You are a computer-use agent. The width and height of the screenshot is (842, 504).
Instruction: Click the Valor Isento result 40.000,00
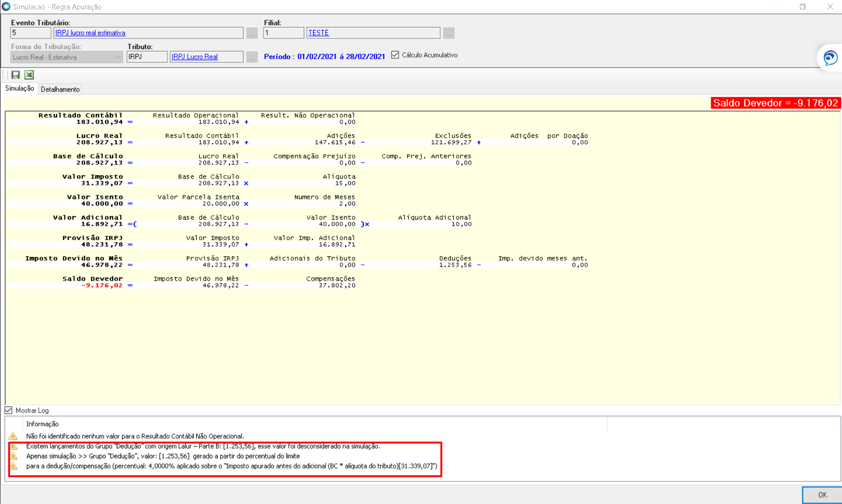(x=102, y=204)
